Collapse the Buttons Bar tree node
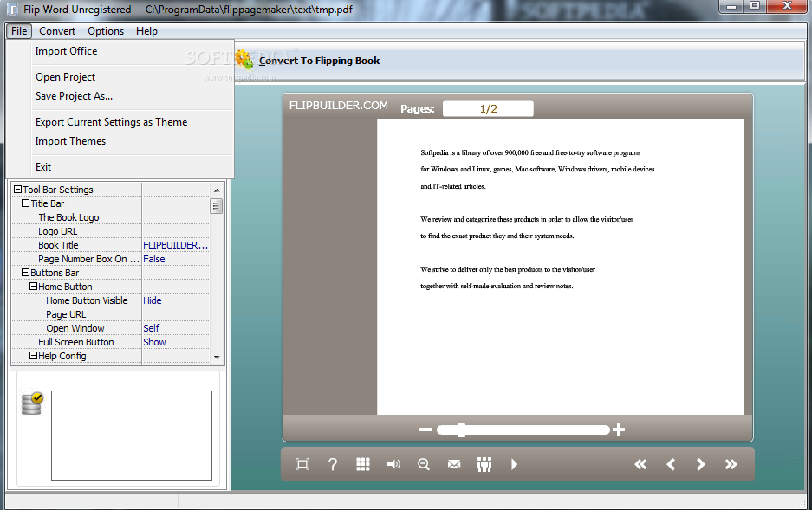 [x=25, y=273]
